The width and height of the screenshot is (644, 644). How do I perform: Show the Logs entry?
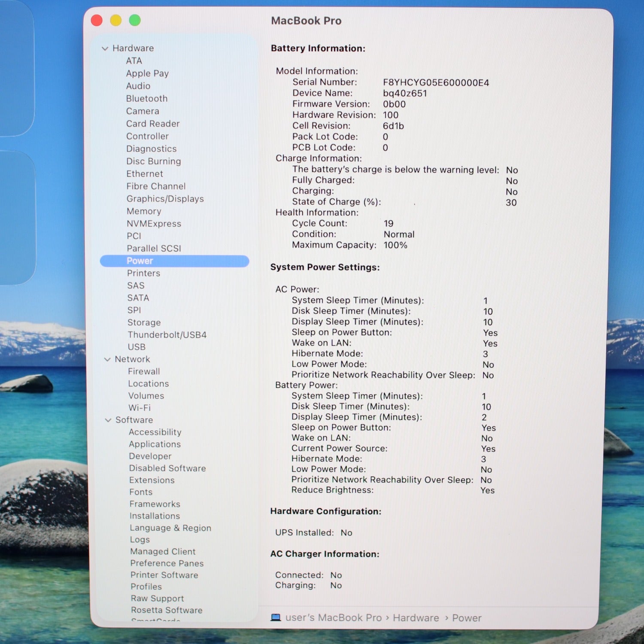coord(140,540)
